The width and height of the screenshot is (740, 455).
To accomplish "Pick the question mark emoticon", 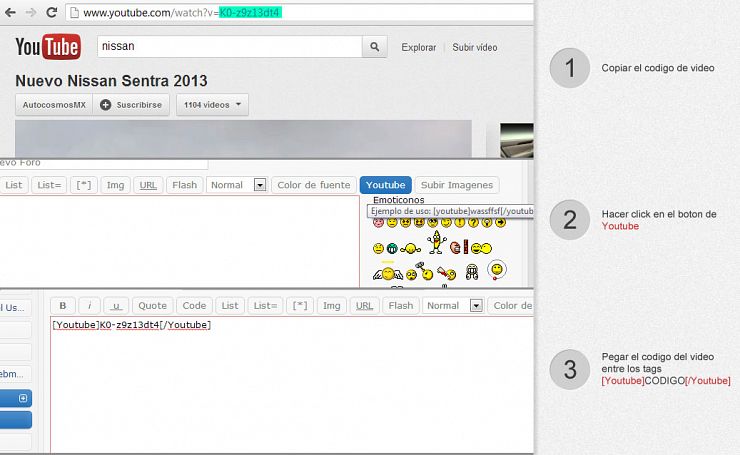I will pyautogui.click(x=473, y=222).
